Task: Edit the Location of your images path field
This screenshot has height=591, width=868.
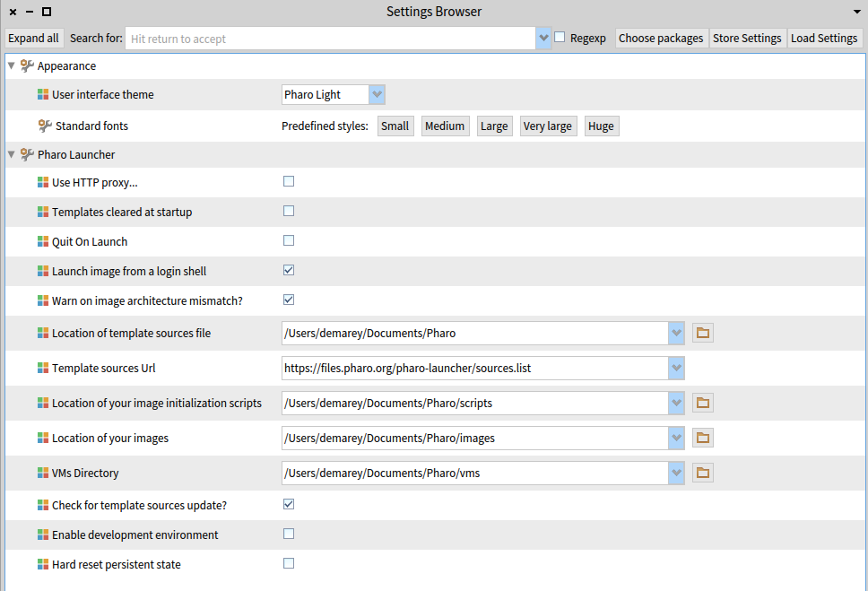Action: (475, 438)
